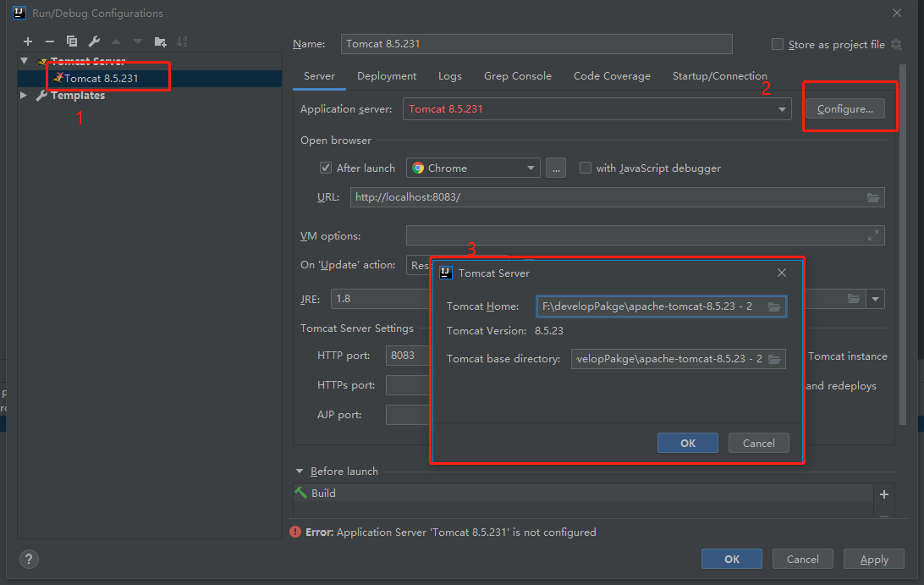Open the help question mark
The width and height of the screenshot is (924, 585).
[x=28, y=559]
